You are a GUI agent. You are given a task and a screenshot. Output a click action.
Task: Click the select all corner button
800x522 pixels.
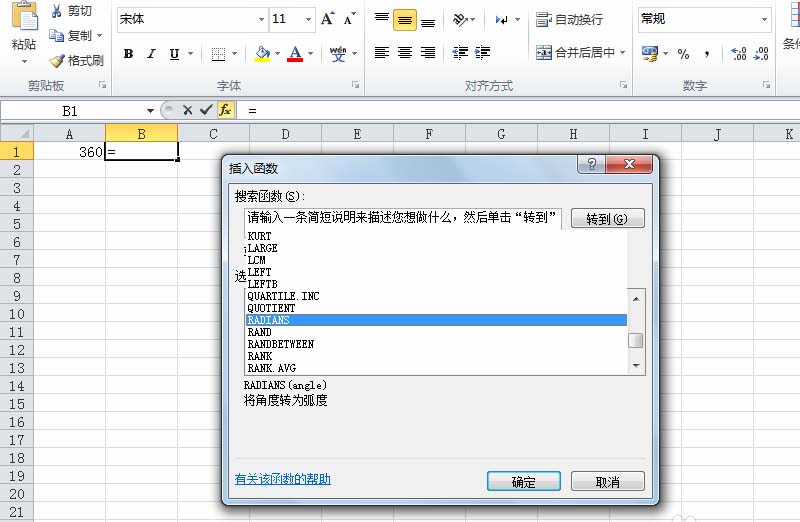[17, 134]
